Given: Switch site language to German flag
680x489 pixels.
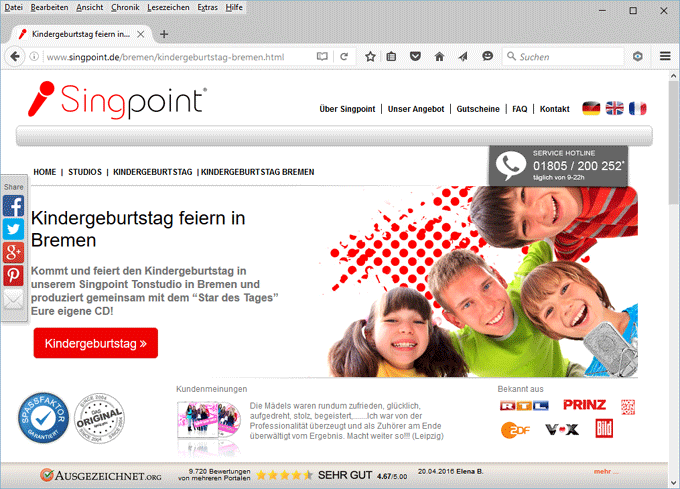Looking at the screenshot, I should 591,108.
